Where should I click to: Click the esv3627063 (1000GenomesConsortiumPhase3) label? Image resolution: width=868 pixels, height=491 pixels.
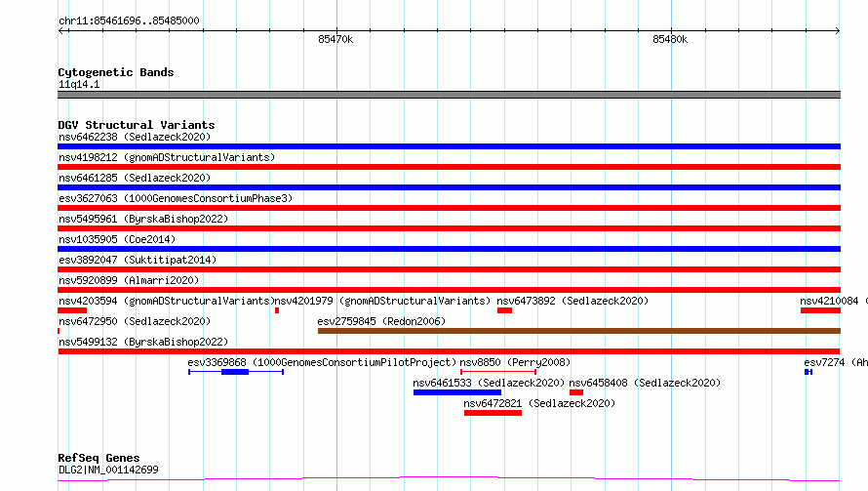(176, 198)
